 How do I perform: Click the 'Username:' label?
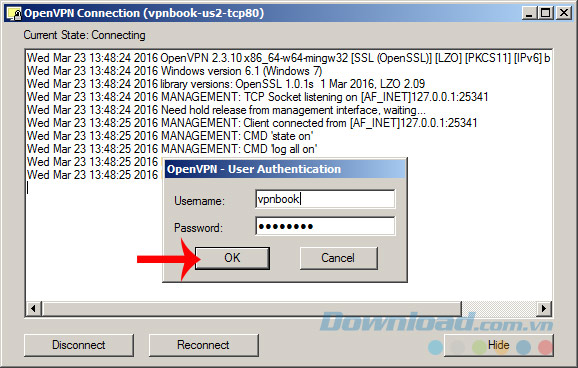(x=199, y=201)
